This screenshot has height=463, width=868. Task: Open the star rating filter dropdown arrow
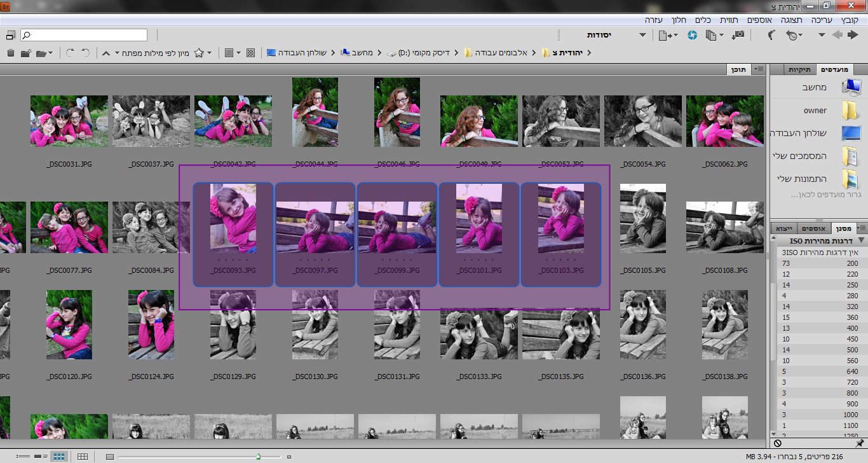click(x=209, y=53)
